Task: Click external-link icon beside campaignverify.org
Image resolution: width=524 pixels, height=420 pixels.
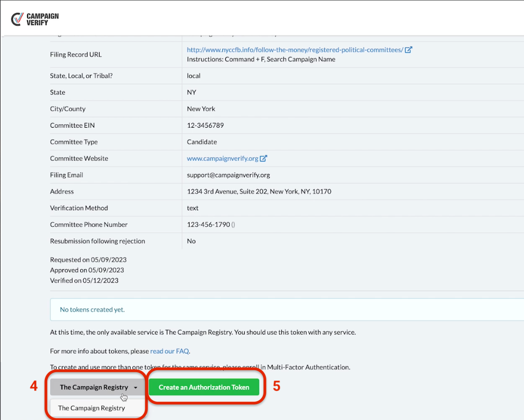Action: [263, 159]
